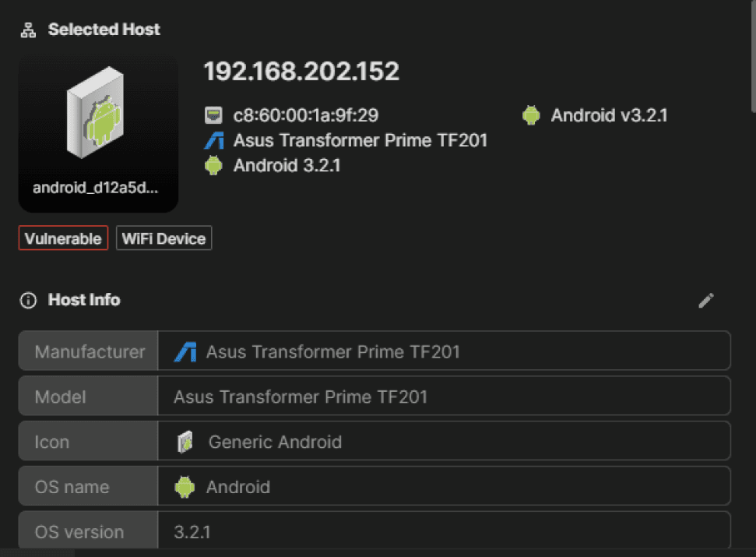Click the Host Info circle icon
756x557 pixels.
tap(28, 300)
